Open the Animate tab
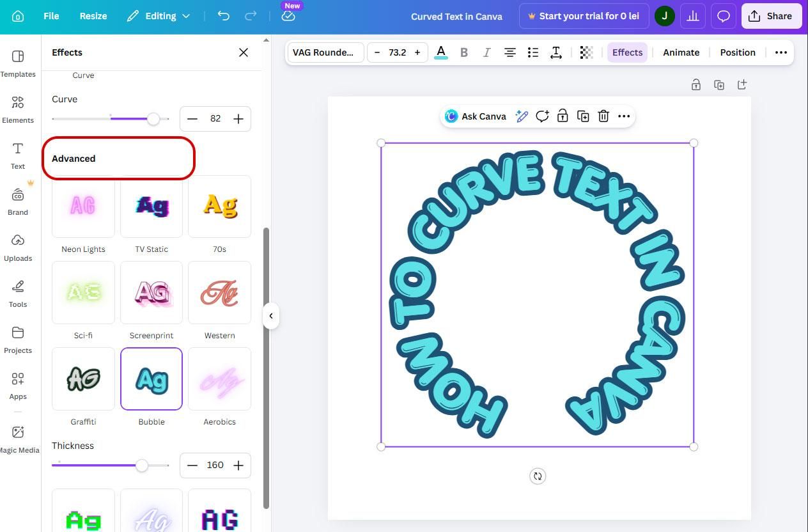Screen dimensions: 808x532 pos(681,52)
